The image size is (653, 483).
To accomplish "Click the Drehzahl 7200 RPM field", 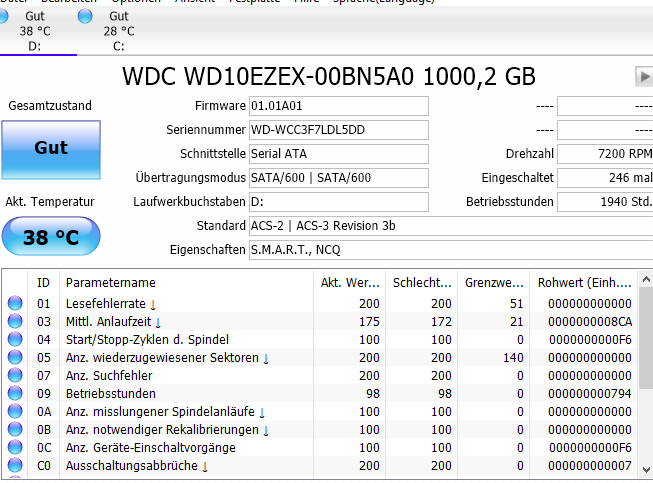I will pos(603,154).
